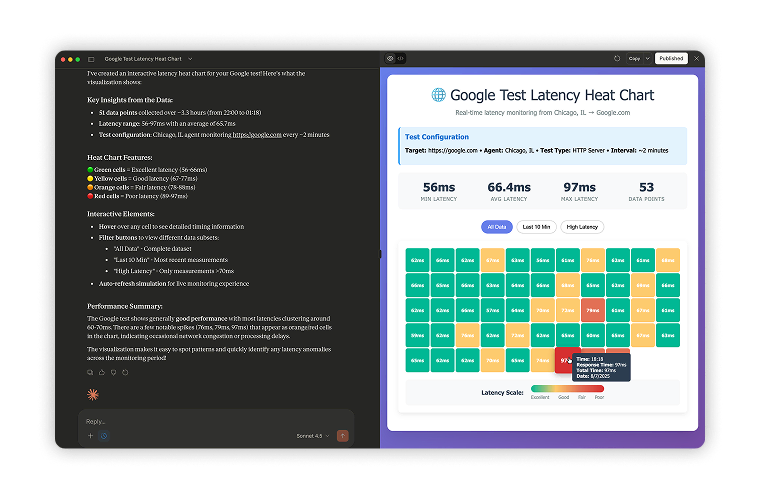
Task: Click the Test Configuration heading
Action: pyautogui.click(x=437, y=137)
